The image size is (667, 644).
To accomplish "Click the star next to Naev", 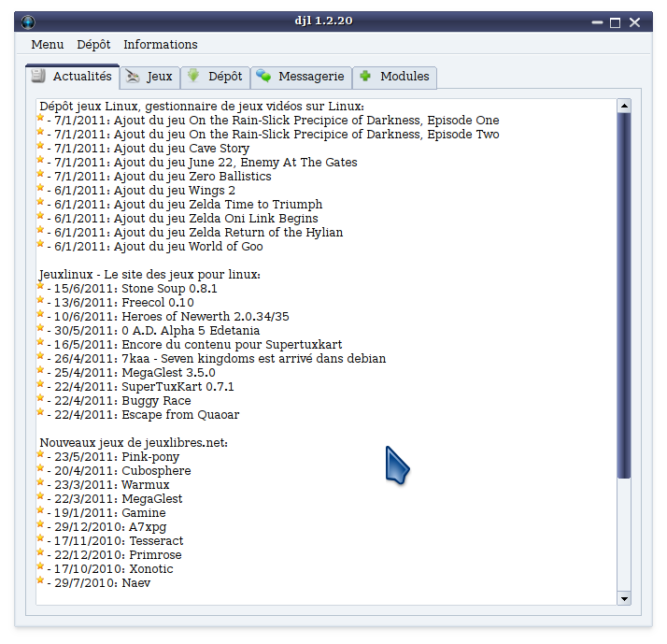I will coord(40,580).
